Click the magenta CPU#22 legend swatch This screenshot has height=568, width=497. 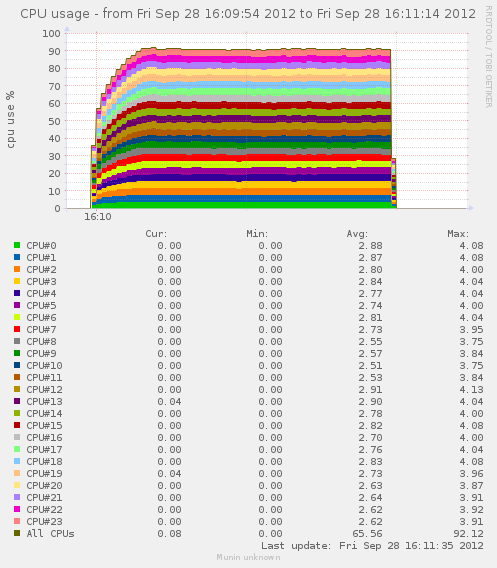pyautogui.click(x=17, y=509)
